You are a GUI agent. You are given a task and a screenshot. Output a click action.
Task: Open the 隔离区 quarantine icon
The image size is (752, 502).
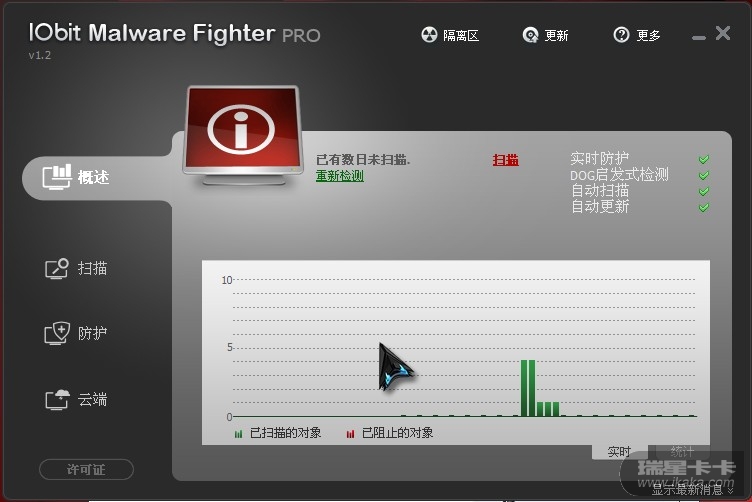point(429,35)
